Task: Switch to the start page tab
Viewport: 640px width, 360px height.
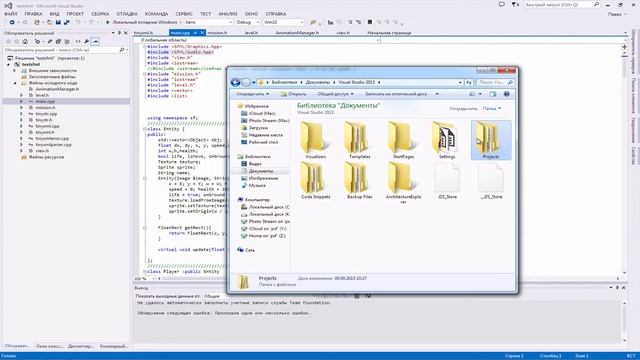Action: (389, 33)
